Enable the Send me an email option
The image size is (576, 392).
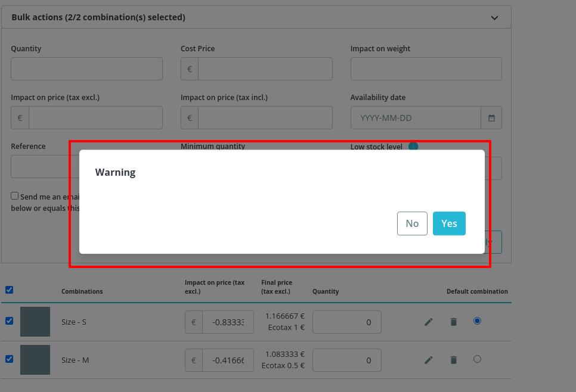click(x=14, y=195)
